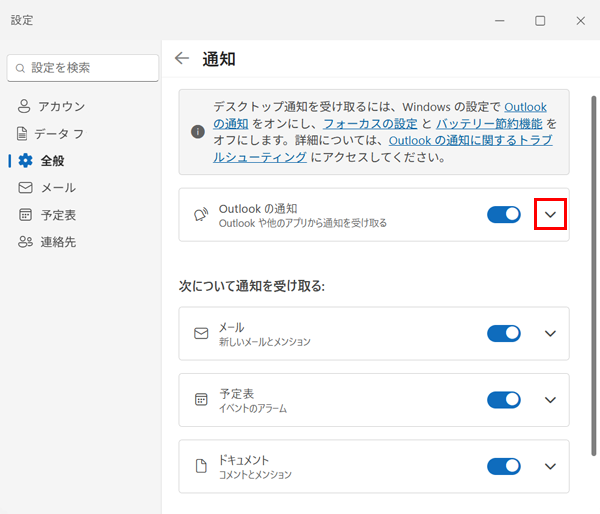Viewport: 600px width, 514px height.
Task: Select 予定表 in the settings sidebar
Action: pos(83,215)
